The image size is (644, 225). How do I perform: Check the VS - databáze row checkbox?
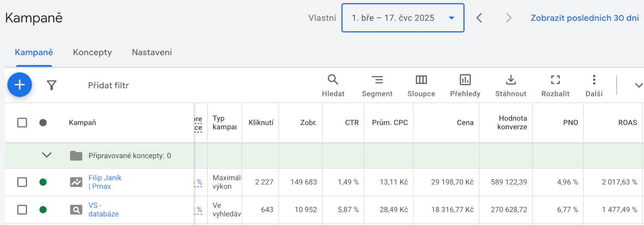tap(22, 210)
